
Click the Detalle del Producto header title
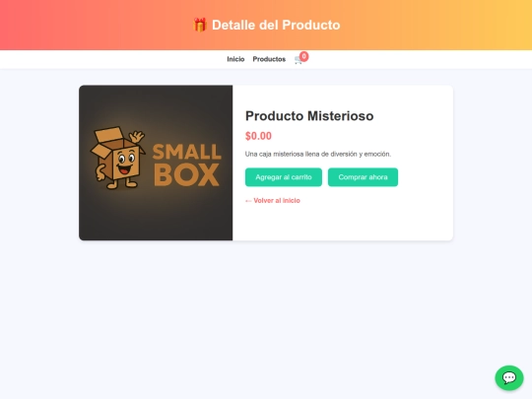pyautogui.click(x=276, y=25)
